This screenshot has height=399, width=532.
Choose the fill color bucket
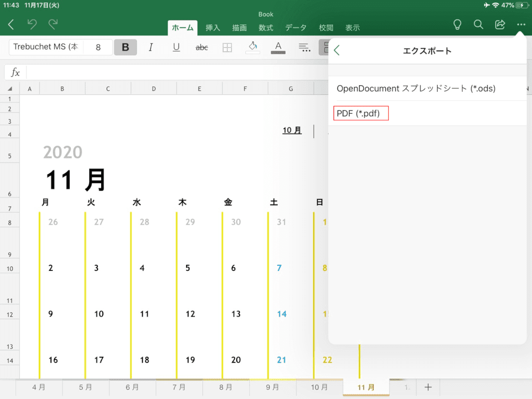tap(253, 47)
